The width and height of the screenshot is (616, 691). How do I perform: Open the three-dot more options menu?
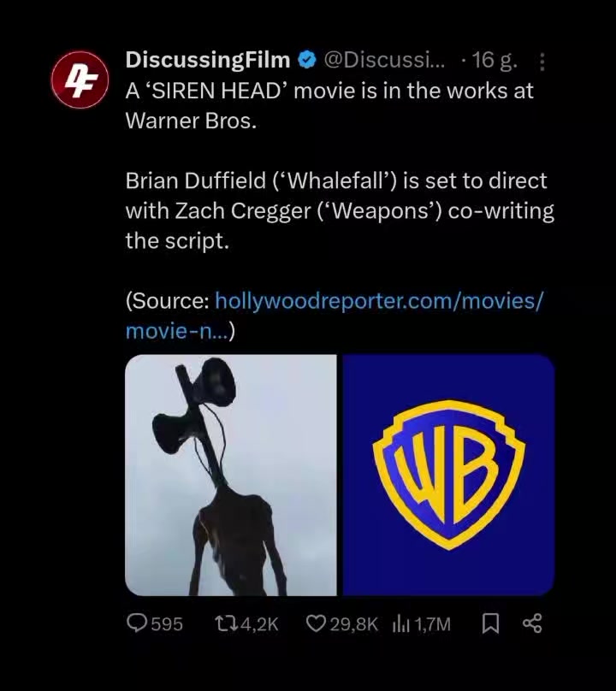pyautogui.click(x=542, y=62)
